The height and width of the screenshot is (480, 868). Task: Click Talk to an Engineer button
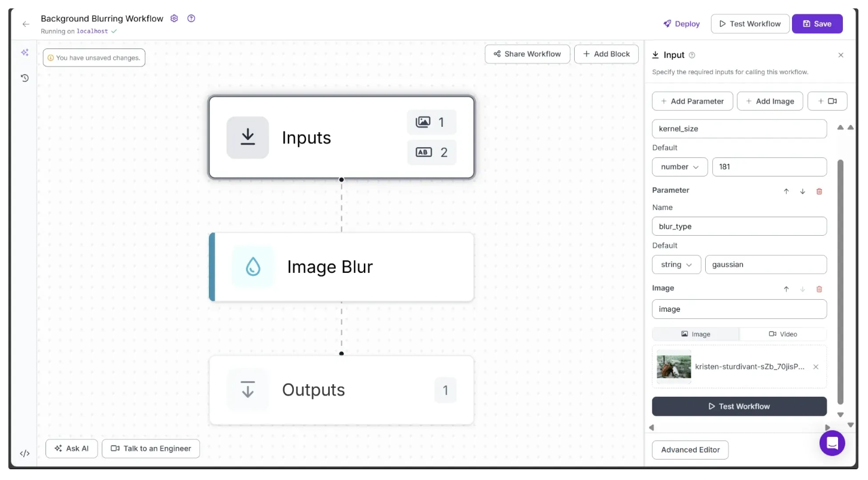coord(151,449)
